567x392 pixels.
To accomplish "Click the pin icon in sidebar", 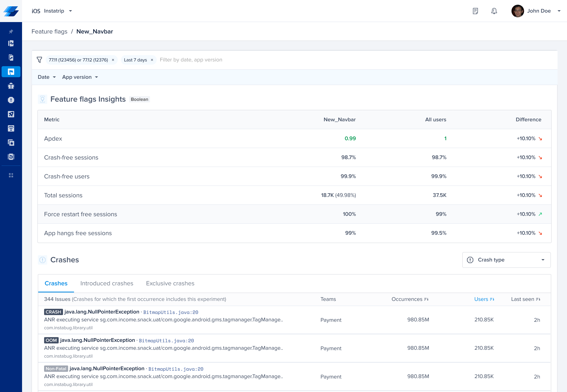I will [x=11, y=32].
